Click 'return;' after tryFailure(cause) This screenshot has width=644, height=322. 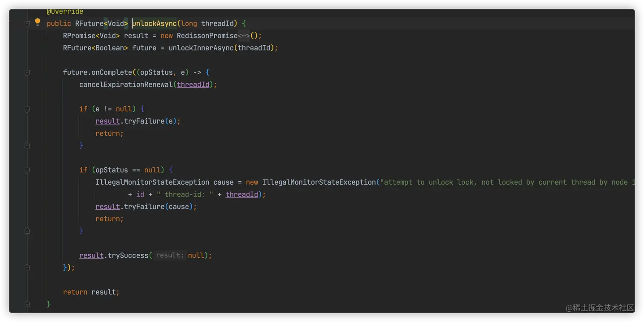[x=109, y=219]
